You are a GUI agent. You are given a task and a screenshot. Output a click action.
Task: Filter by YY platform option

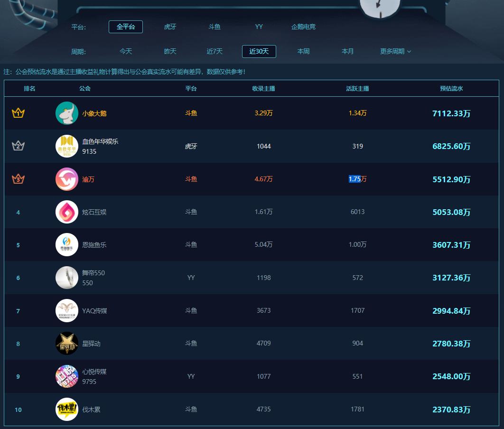[259, 27]
